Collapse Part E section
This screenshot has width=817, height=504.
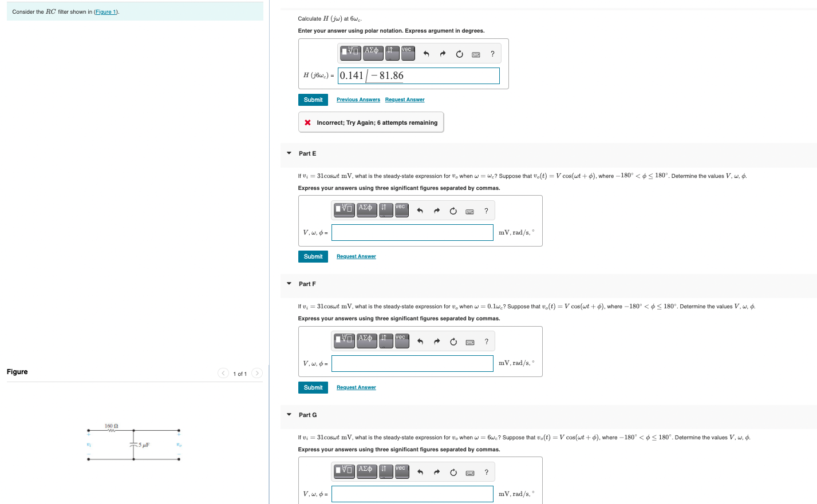tap(289, 153)
